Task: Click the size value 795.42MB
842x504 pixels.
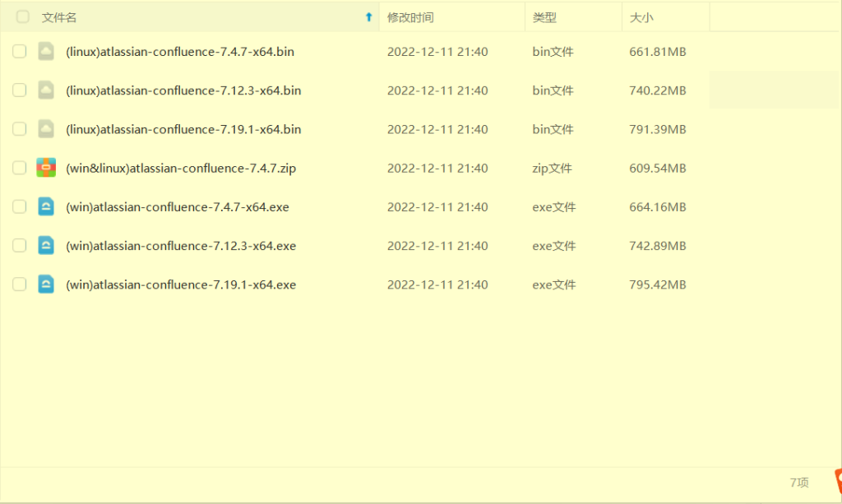Action: [658, 285]
